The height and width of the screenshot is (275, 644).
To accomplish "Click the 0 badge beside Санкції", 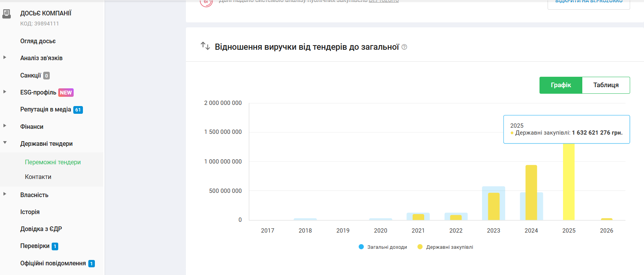I will tap(46, 76).
